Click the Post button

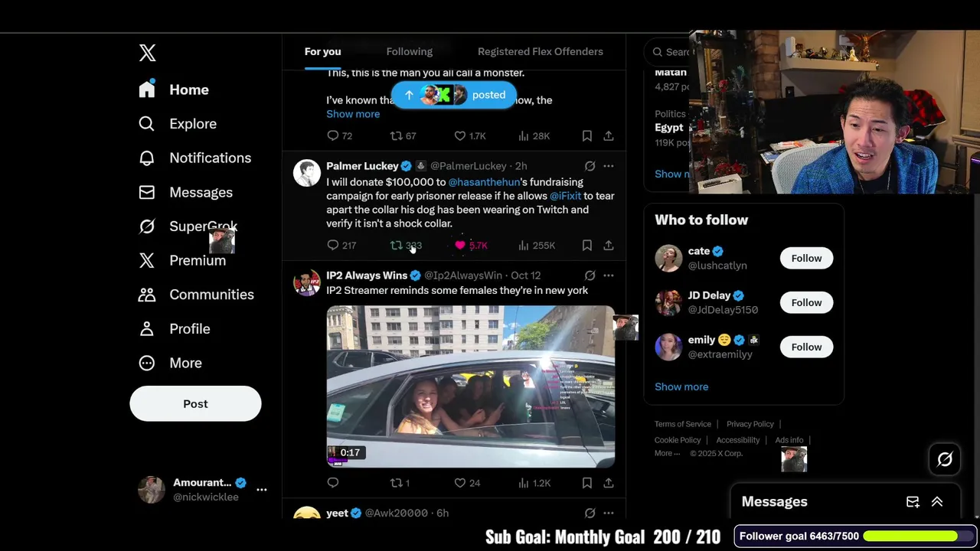pyautogui.click(x=195, y=403)
